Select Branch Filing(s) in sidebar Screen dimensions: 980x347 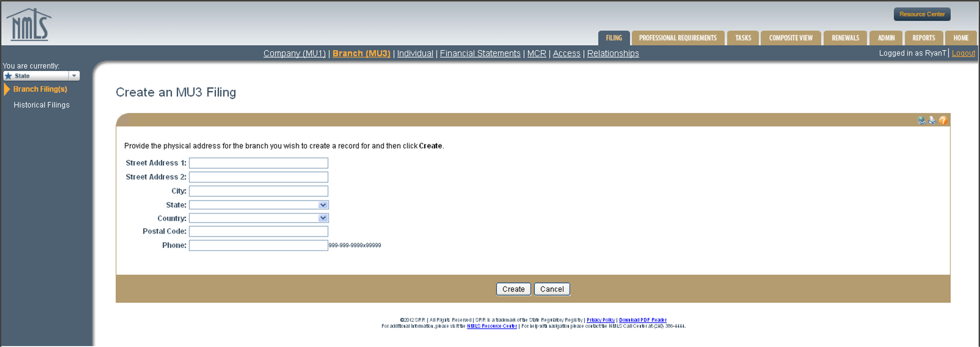click(x=40, y=89)
